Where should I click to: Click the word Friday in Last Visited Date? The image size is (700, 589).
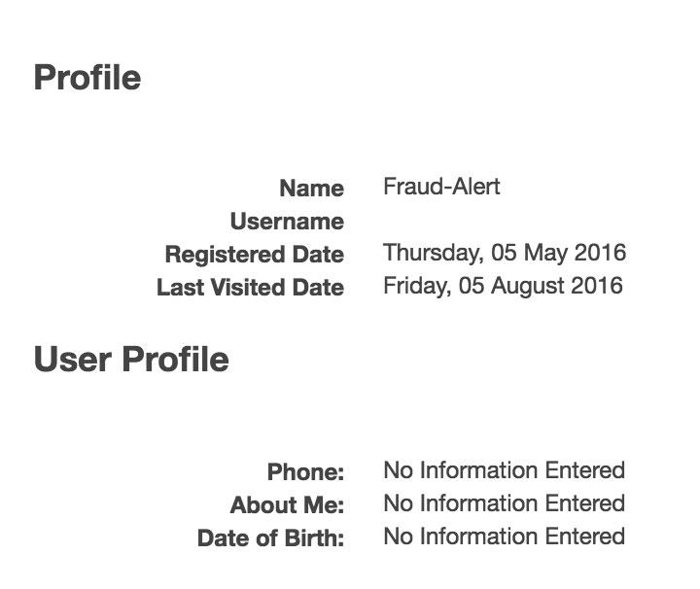click(x=411, y=287)
